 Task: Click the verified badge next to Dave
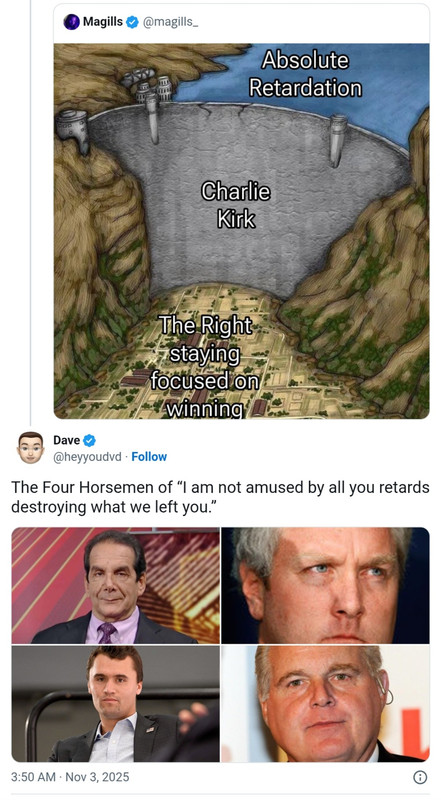(x=89, y=440)
